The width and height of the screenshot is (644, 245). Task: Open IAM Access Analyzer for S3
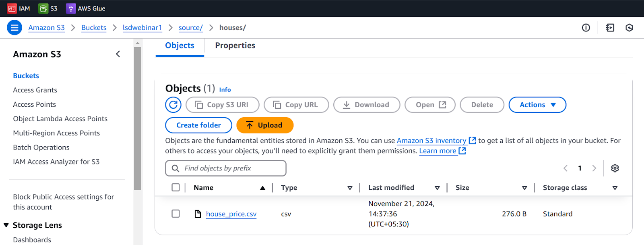[56, 162]
